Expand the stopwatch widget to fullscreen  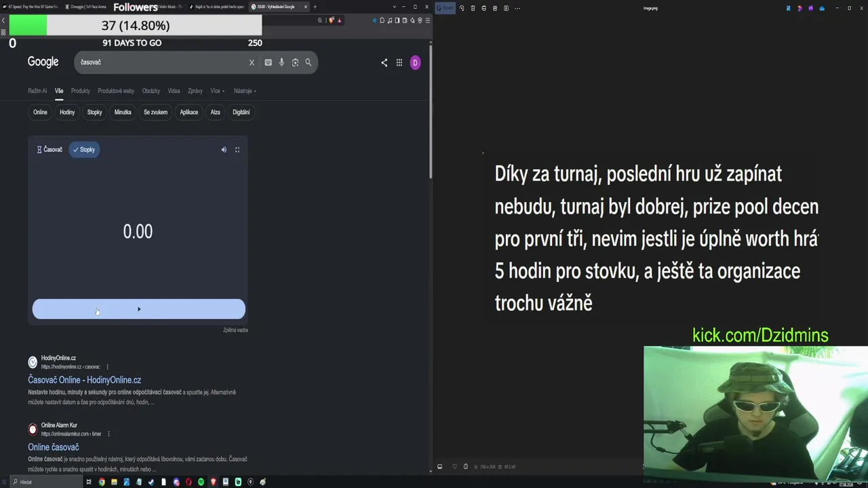point(237,150)
